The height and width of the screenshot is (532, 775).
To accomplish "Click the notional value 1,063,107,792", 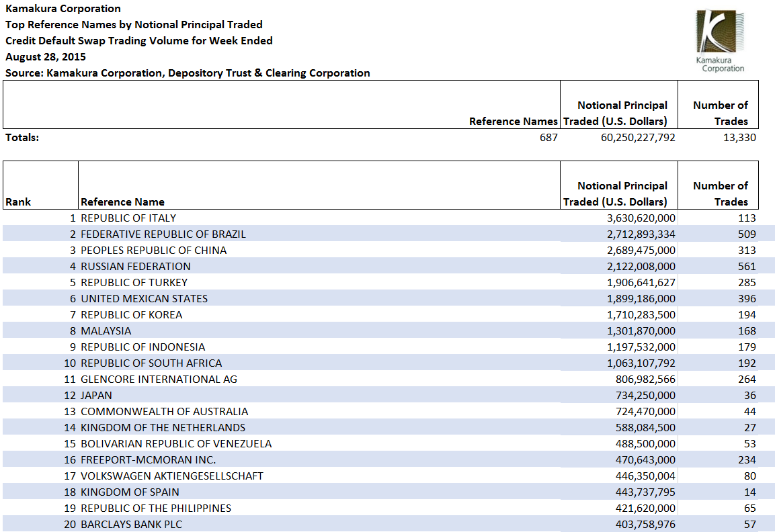I will point(641,363).
